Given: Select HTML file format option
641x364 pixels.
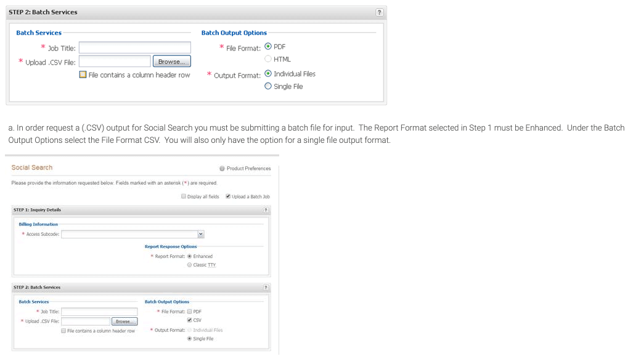Looking at the screenshot, I should pos(268,59).
